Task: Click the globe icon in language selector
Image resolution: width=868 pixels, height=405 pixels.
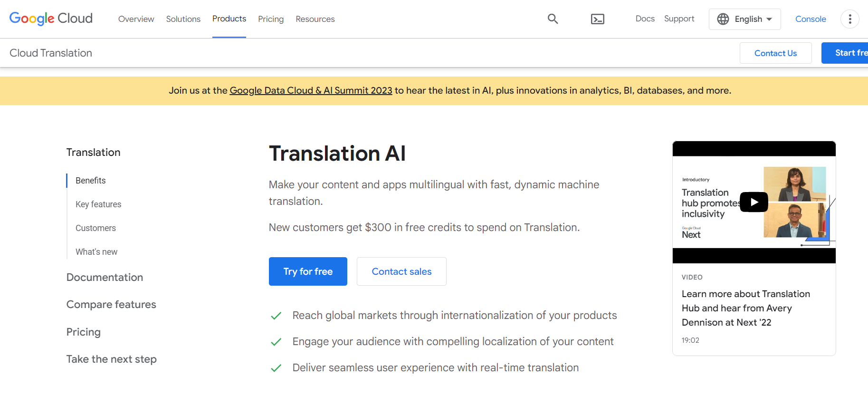Action: coord(723,19)
